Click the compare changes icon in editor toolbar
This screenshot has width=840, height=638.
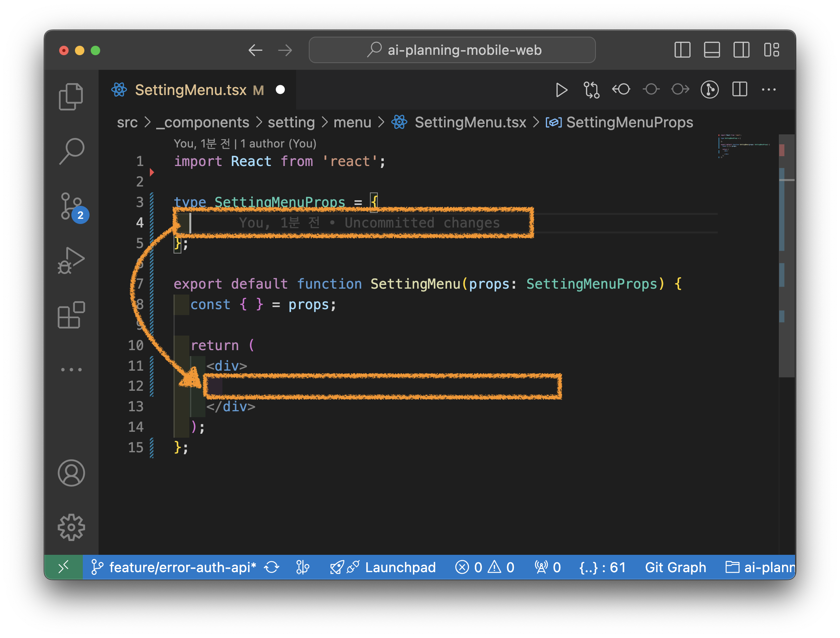592,90
